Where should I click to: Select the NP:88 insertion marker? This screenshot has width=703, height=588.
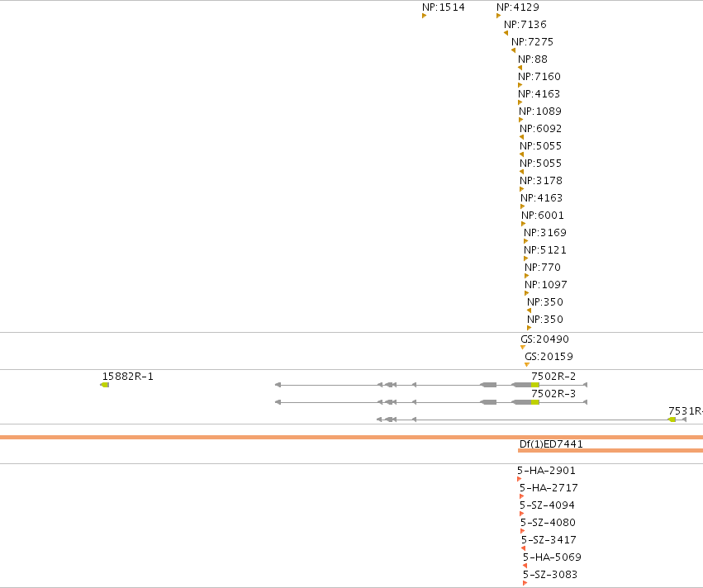click(520, 68)
